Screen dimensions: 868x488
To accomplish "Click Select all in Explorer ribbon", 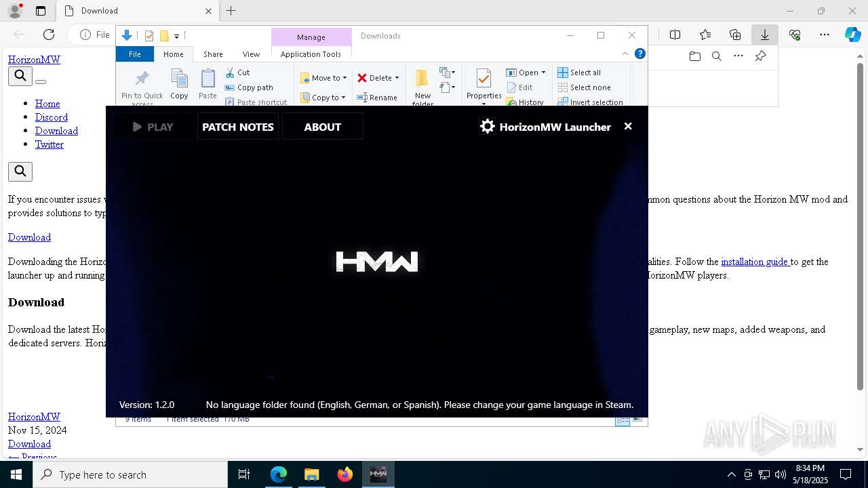I will 578,73.
